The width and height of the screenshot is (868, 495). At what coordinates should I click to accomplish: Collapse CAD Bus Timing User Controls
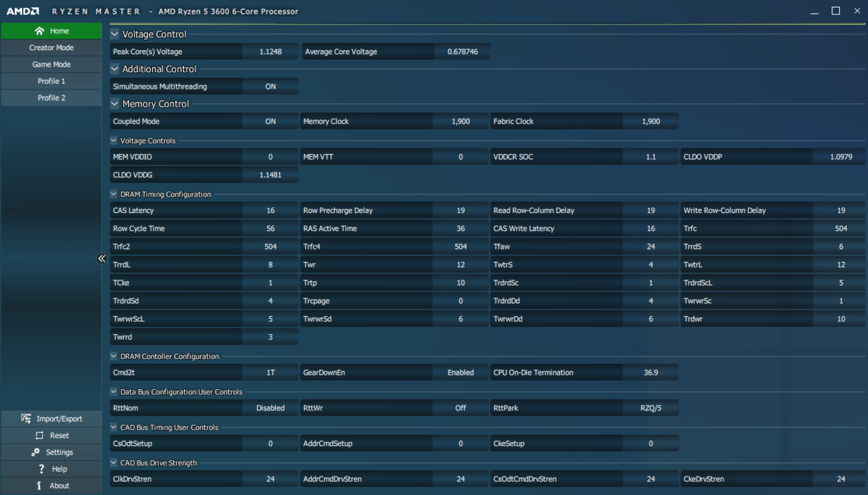click(x=114, y=428)
